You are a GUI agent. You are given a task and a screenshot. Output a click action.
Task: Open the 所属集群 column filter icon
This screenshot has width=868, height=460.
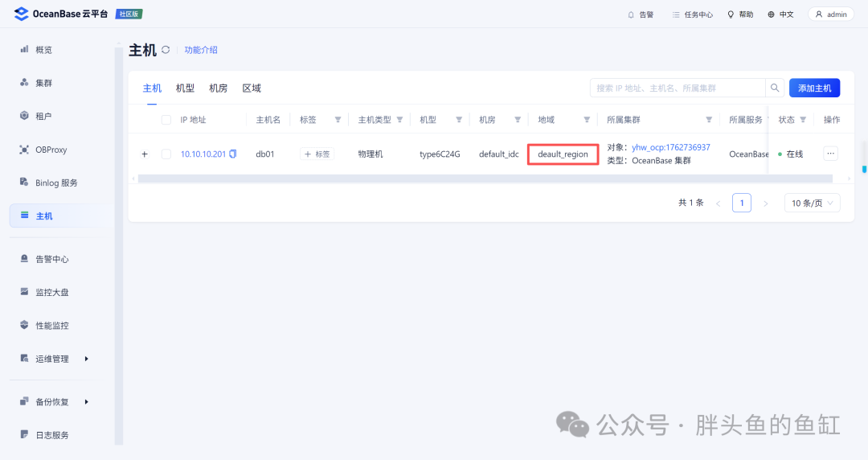coord(709,120)
